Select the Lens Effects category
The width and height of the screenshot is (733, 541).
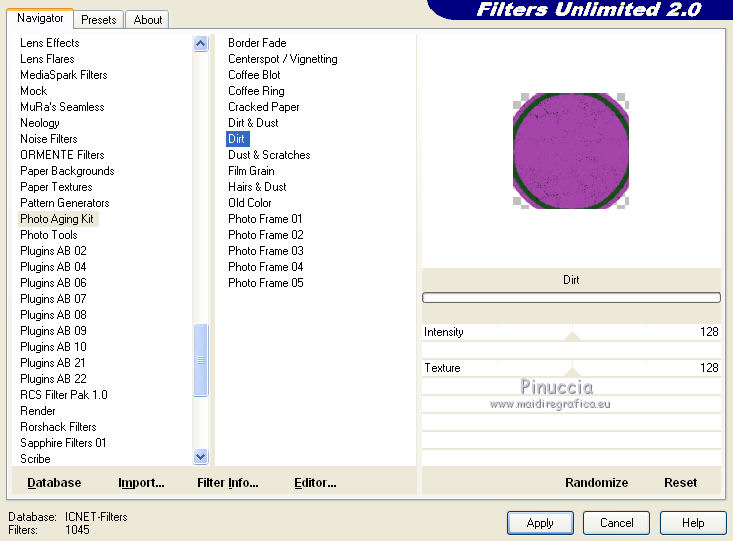coord(50,43)
